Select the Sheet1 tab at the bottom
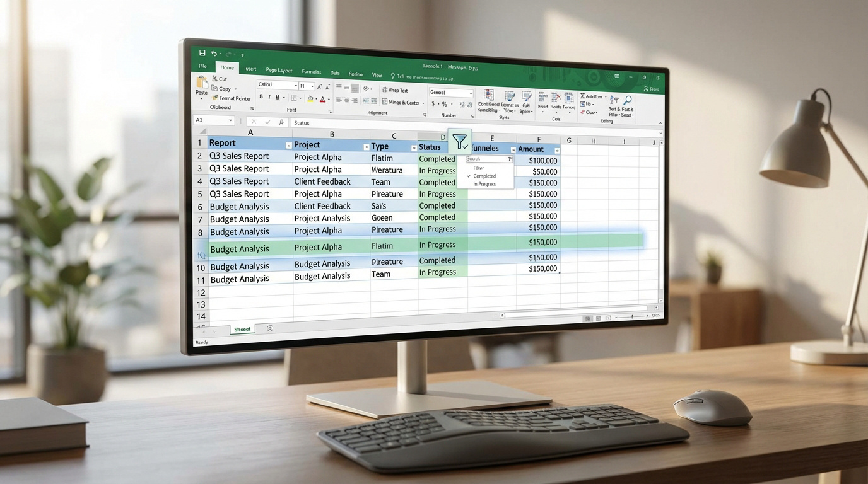This screenshot has width=868, height=484. (242, 329)
